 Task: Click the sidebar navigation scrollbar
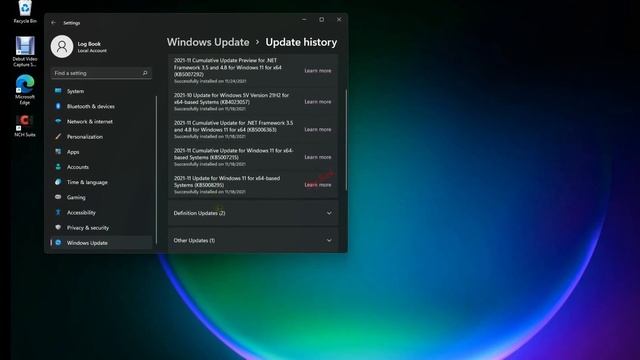point(156,170)
